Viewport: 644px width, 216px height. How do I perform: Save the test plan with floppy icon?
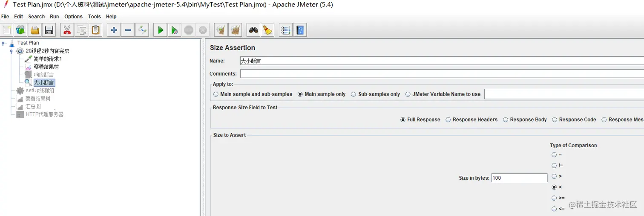click(49, 30)
